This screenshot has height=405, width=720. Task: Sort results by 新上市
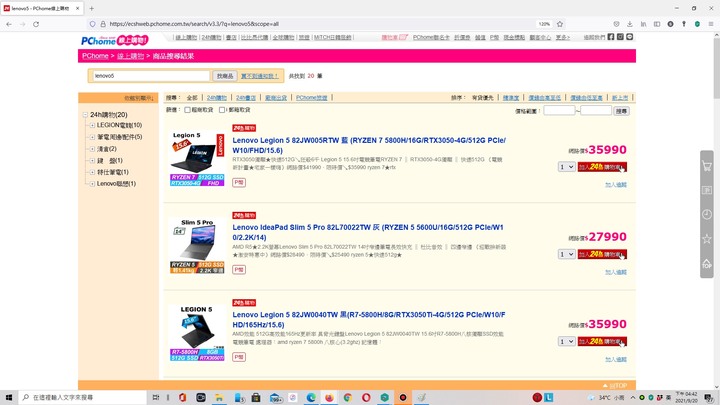[620, 98]
